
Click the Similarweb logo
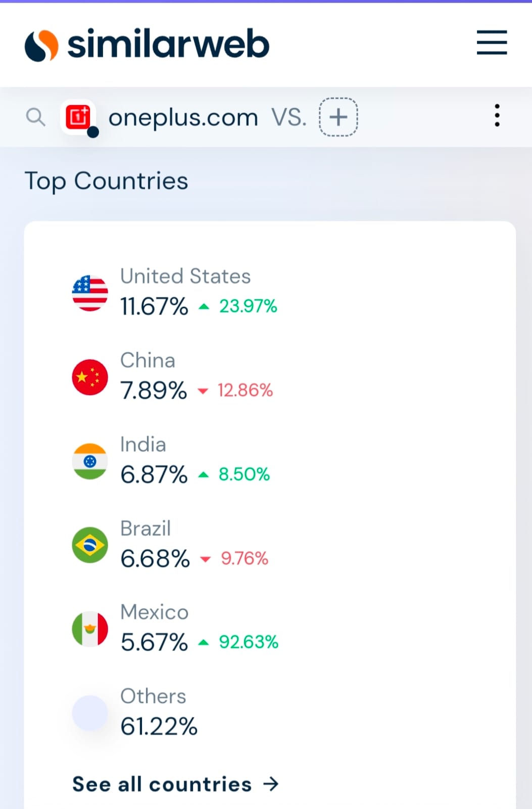coord(147,44)
